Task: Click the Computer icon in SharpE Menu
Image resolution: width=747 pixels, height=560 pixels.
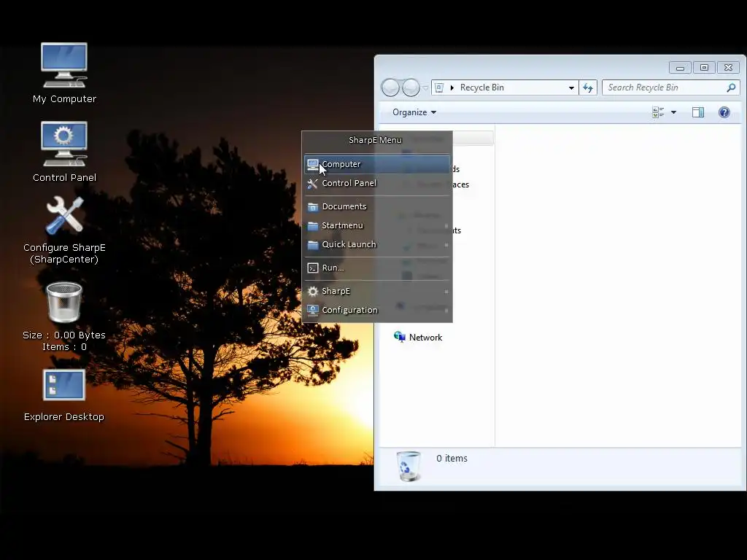Action: tap(313, 164)
